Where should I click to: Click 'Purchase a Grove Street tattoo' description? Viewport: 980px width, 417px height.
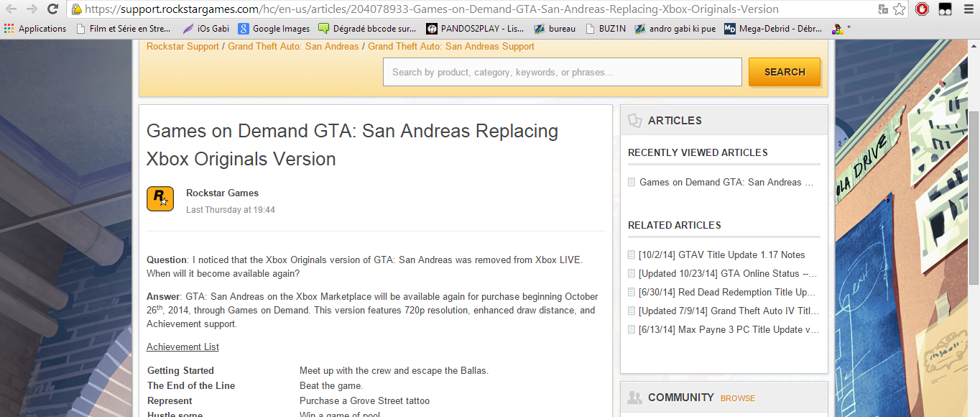(x=364, y=401)
